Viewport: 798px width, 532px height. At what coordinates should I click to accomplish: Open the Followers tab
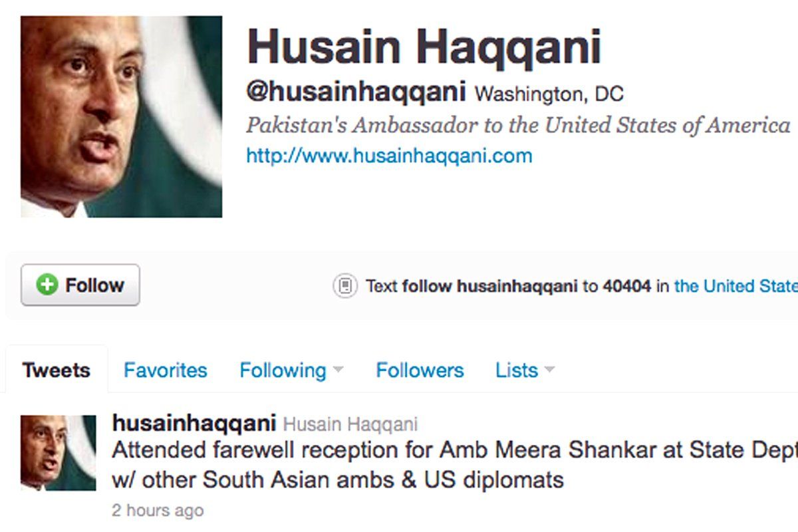tap(420, 370)
